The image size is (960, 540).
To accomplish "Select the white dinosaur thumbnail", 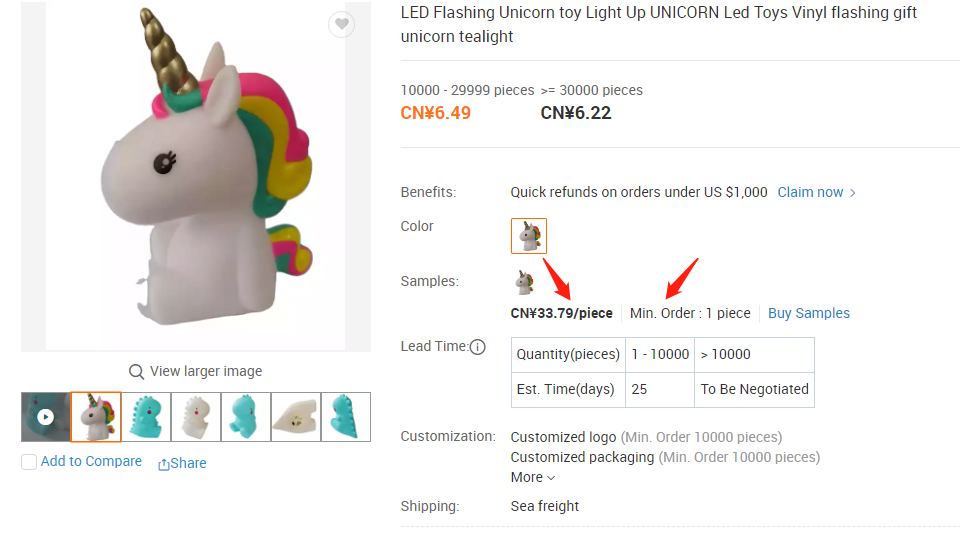I will pos(196,417).
